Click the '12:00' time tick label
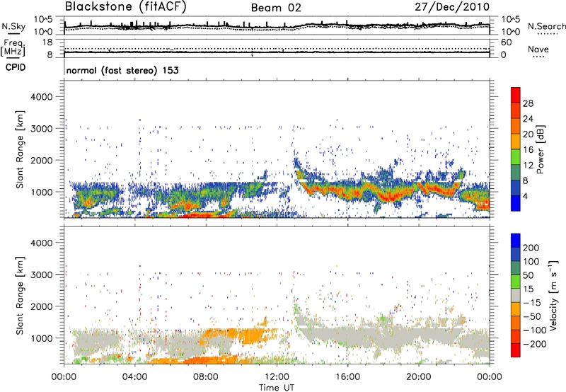This screenshot has height=392, width=566. (x=277, y=377)
